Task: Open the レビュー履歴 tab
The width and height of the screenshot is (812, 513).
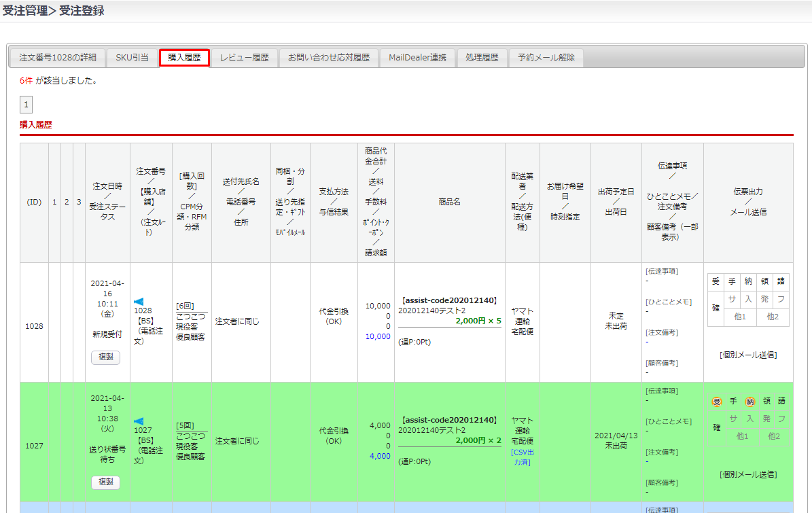Action: point(244,58)
